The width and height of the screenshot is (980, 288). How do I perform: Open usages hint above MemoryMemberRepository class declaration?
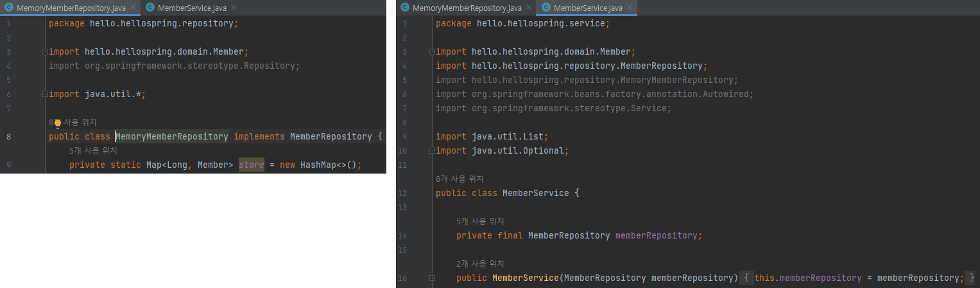(x=73, y=122)
